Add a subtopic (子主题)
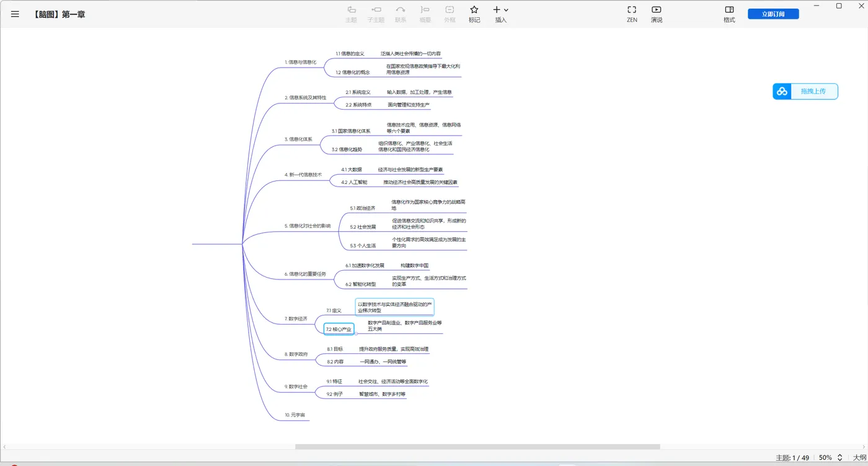868x466 pixels. 376,14
